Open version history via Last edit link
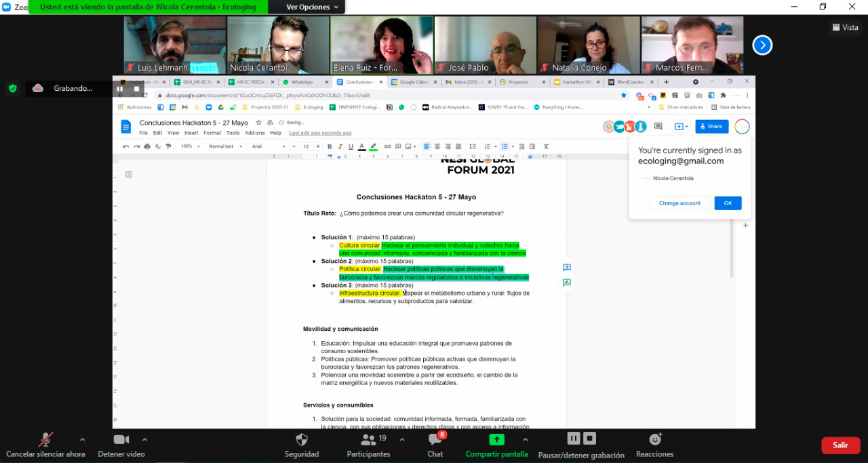 coord(320,133)
